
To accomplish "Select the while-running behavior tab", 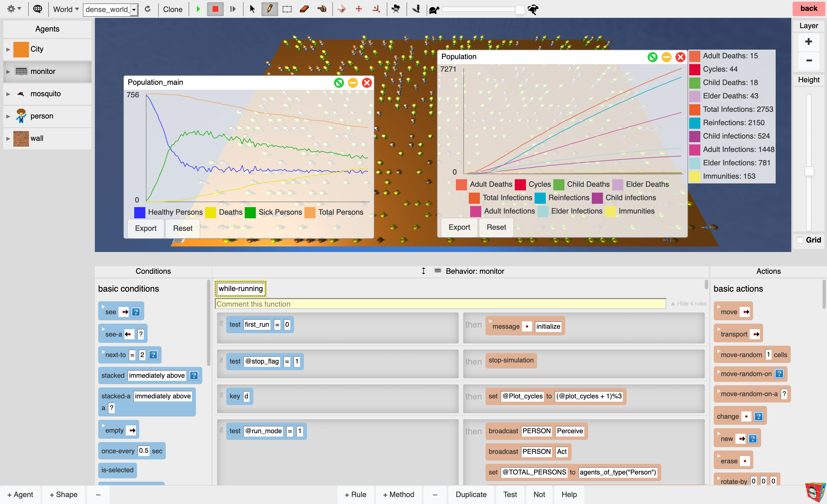I will [241, 289].
